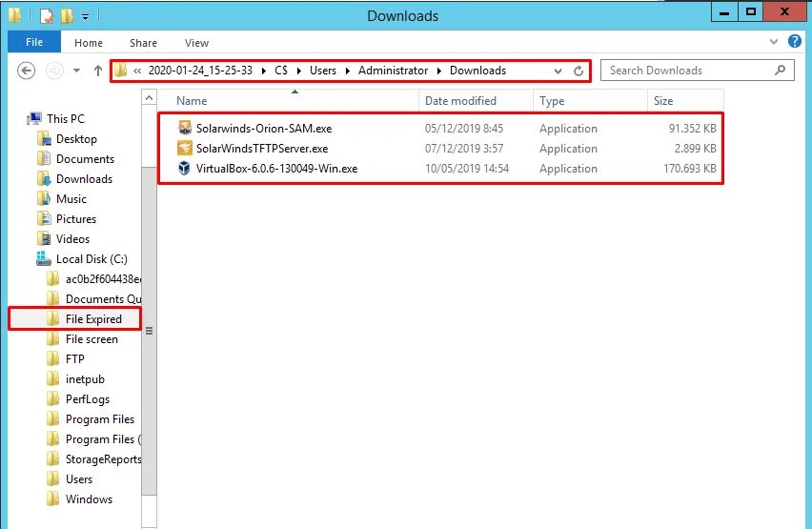Click the Forward navigation arrow
The image size is (812, 529).
pyautogui.click(x=54, y=71)
